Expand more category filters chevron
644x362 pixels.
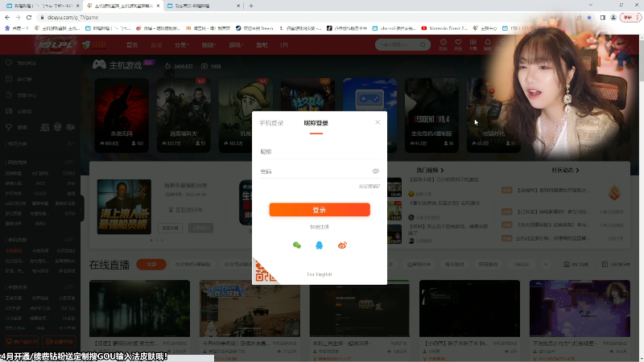(546, 265)
